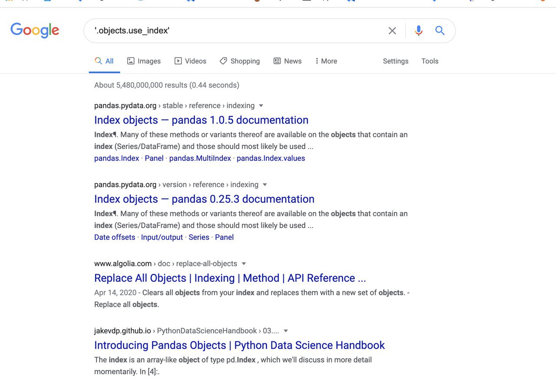Start voice search with the microphone icon

tap(418, 31)
